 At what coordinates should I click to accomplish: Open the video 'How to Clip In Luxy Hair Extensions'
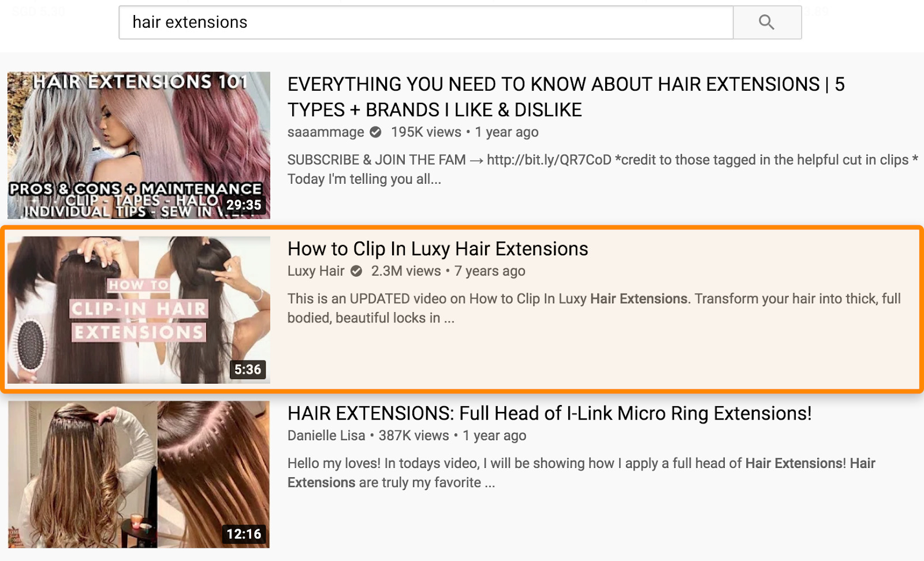pos(438,249)
